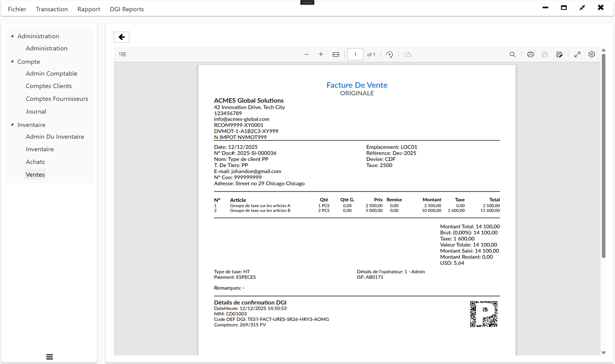Image resolution: width=615 pixels, height=364 pixels.
Task: Save the invoice with annotations
Action: click(560, 54)
